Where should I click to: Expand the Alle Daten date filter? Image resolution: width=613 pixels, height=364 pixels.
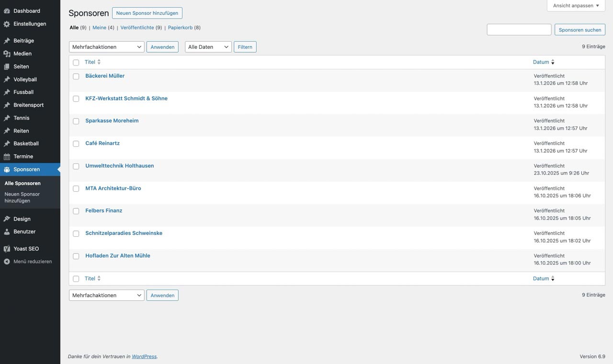click(208, 47)
